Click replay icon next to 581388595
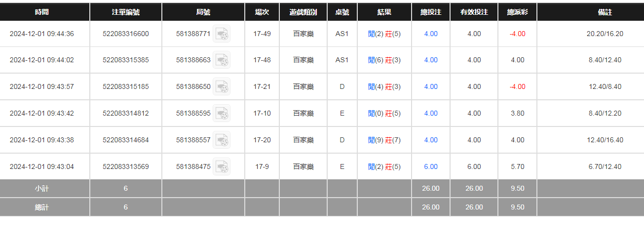The image size is (644, 248). pos(222,114)
